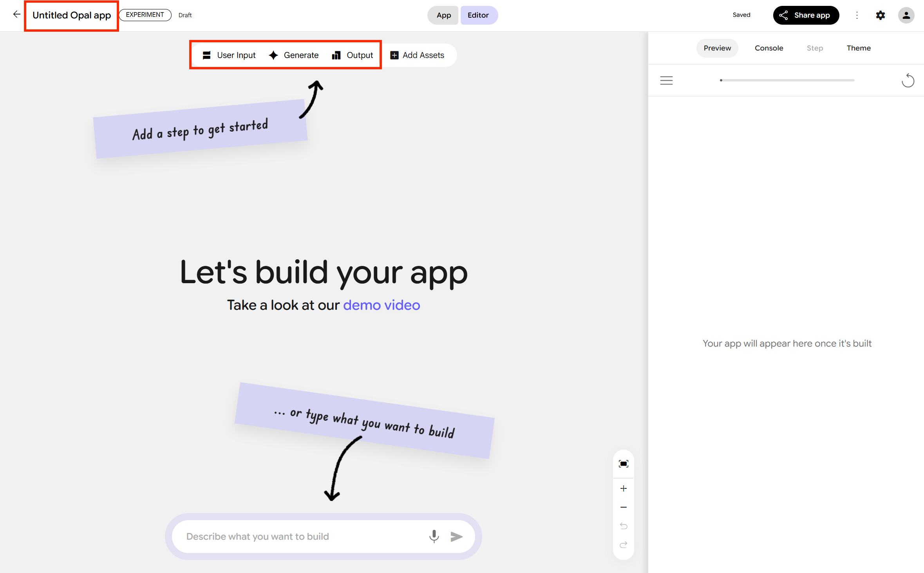Zoom in with the plus icon
The height and width of the screenshot is (573, 924).
click(x=623, y=488)
